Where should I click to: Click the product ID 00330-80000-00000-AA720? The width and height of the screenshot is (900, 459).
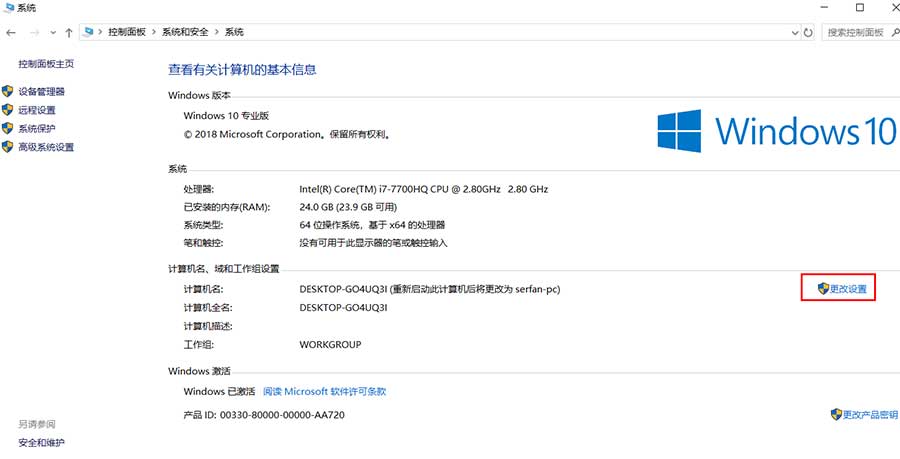coord(282,414)
